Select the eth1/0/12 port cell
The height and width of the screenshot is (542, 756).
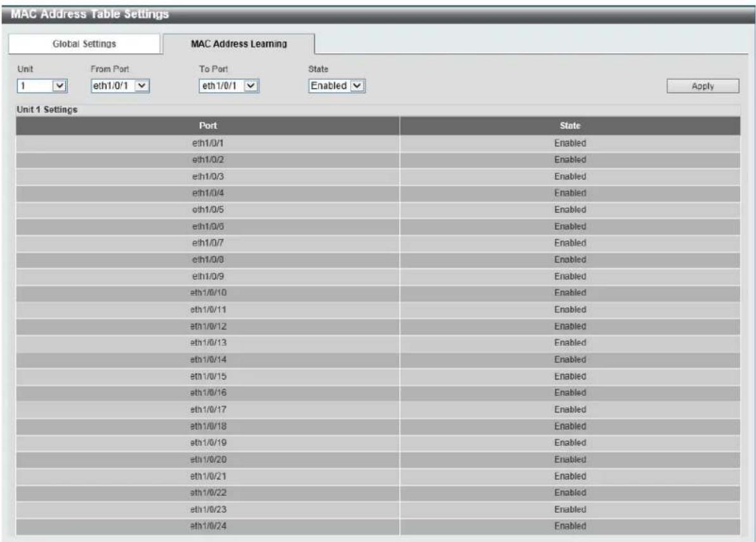208,326
